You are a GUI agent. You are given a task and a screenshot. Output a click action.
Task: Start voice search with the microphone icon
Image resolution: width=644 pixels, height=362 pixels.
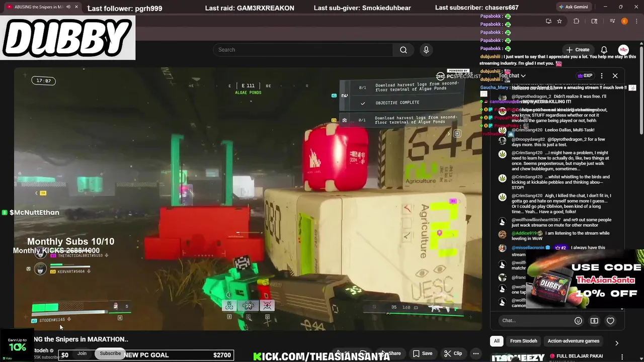426,50
